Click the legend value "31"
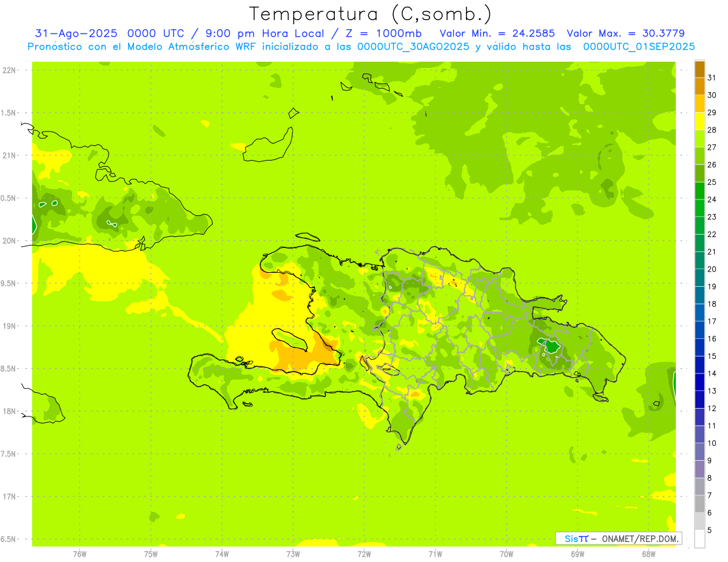 point(712,78)
